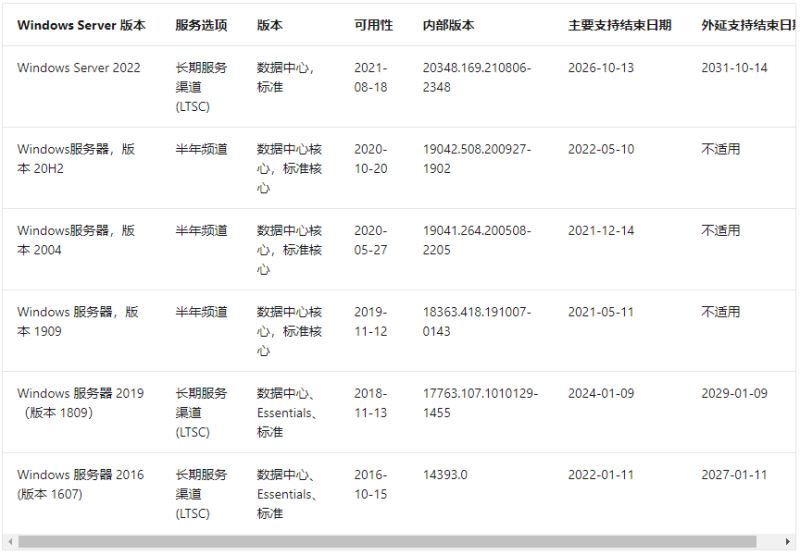Select the 'Windows Server 版本' column header

tap(82, 25)
